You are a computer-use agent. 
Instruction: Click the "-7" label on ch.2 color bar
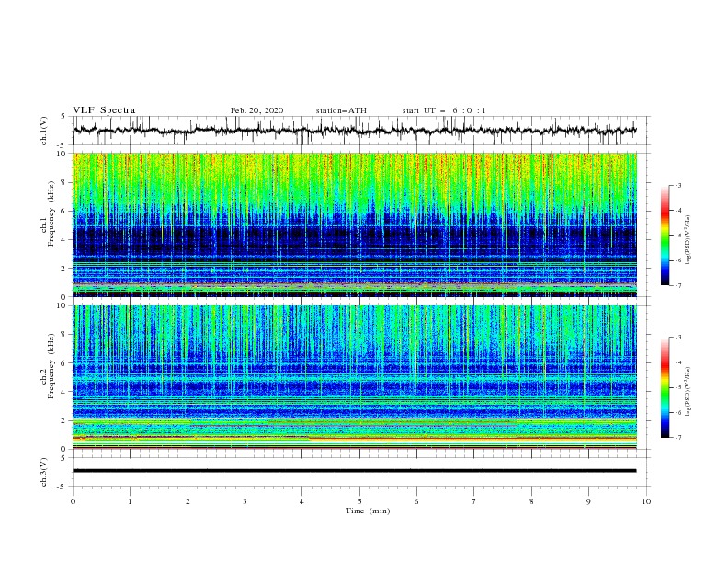(677, 437)
